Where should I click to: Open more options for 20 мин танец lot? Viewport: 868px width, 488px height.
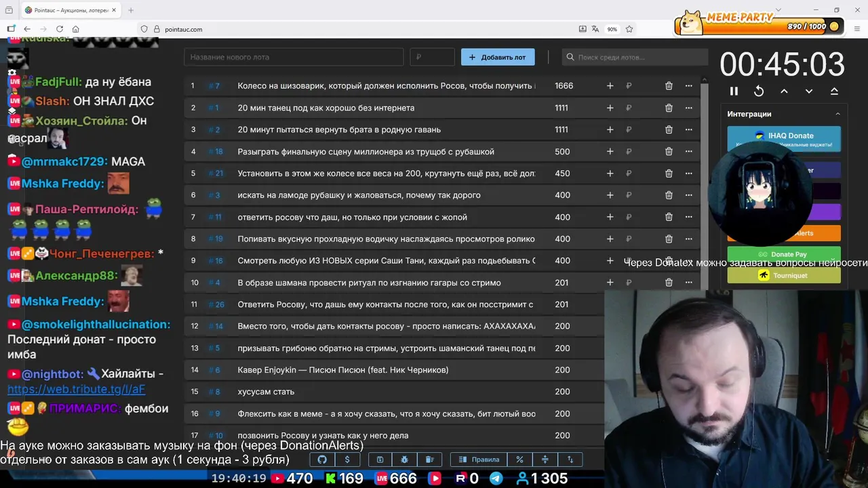688,108
